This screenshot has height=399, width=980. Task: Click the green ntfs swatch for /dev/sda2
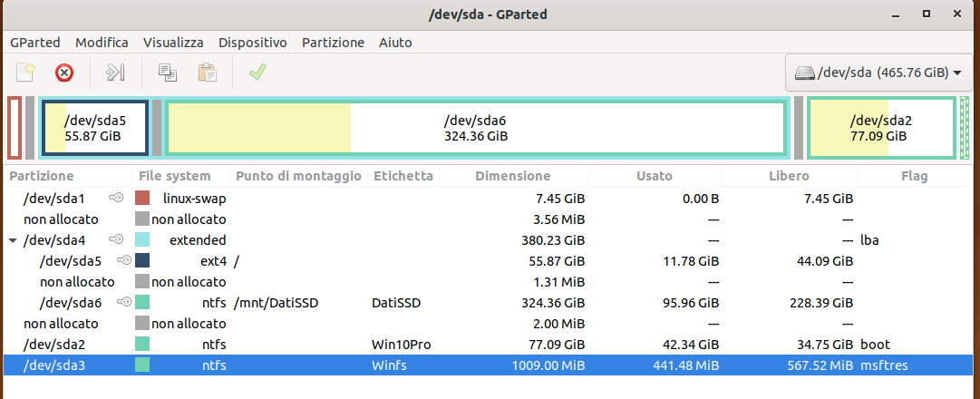click(141, 345)
